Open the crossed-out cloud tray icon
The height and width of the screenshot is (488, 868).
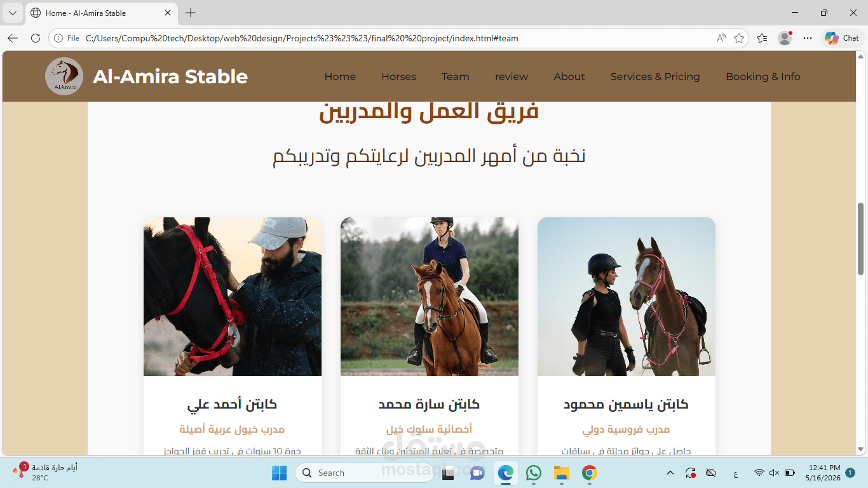point(712,473)
